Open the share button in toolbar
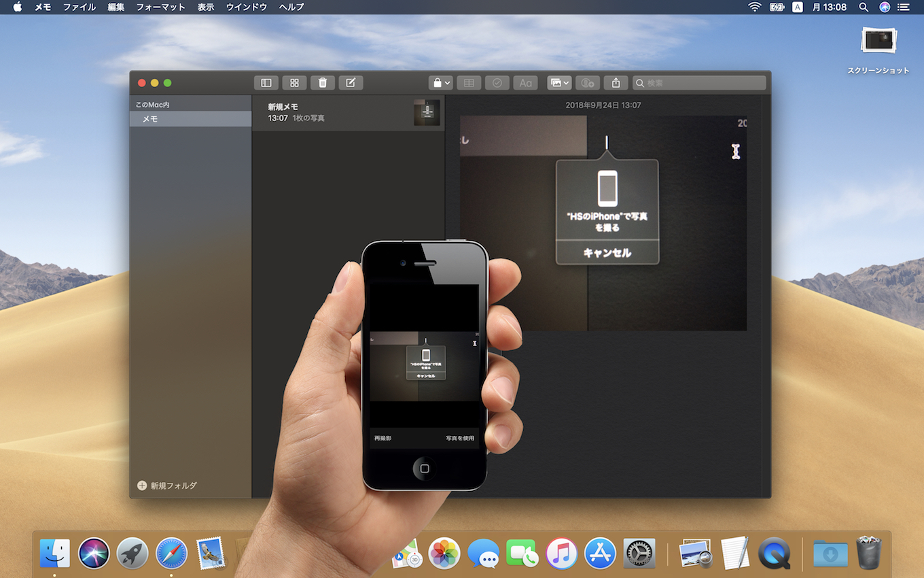Image resolution: width=924 pixels, height=578 pixels. pos(616,83)
